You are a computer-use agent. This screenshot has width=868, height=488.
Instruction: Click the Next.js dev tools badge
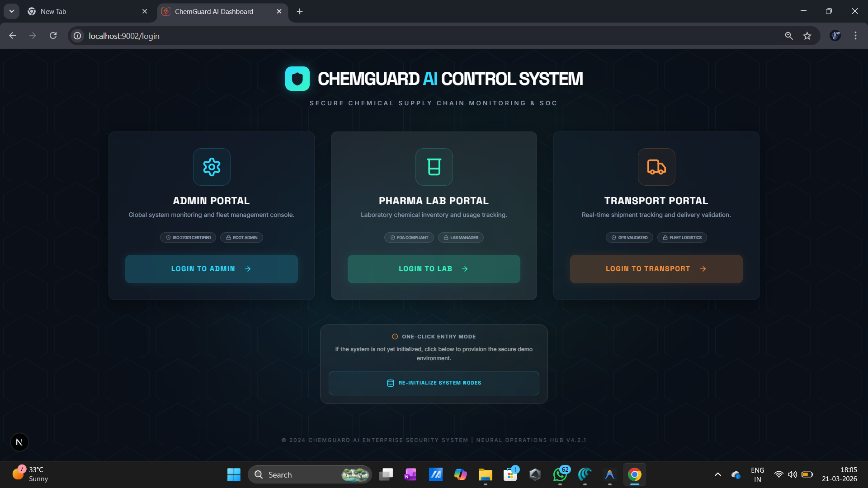[x=19, y=442]
